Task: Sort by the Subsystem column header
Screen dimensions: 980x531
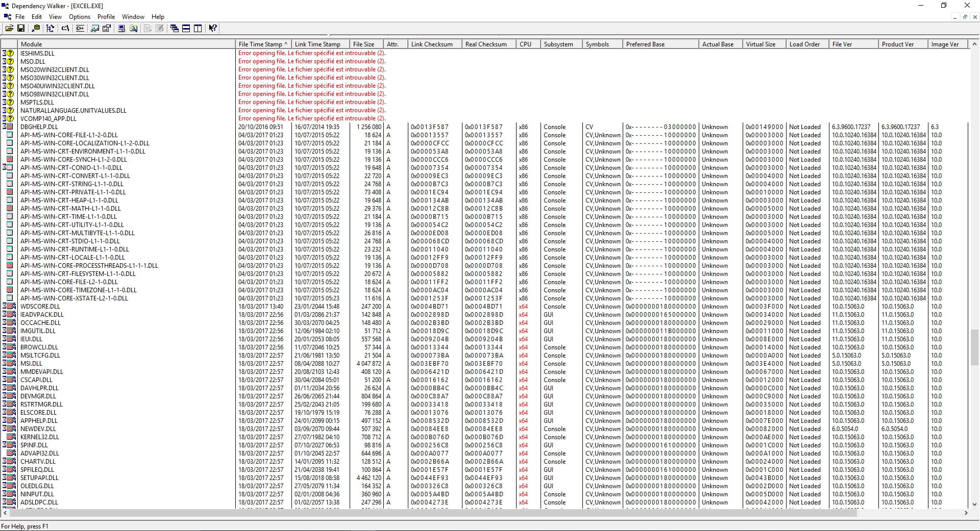Action: (x=561, y=44)
